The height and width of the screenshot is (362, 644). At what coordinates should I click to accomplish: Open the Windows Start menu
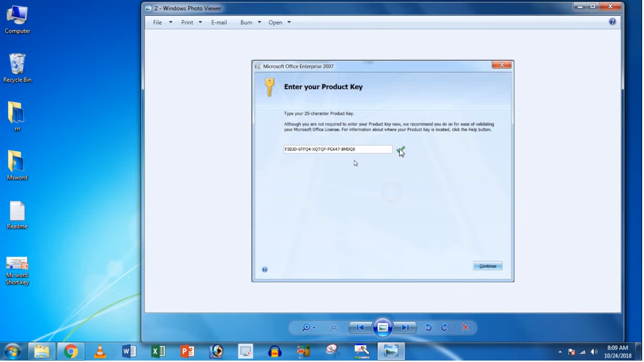click(x=13, y=351)
